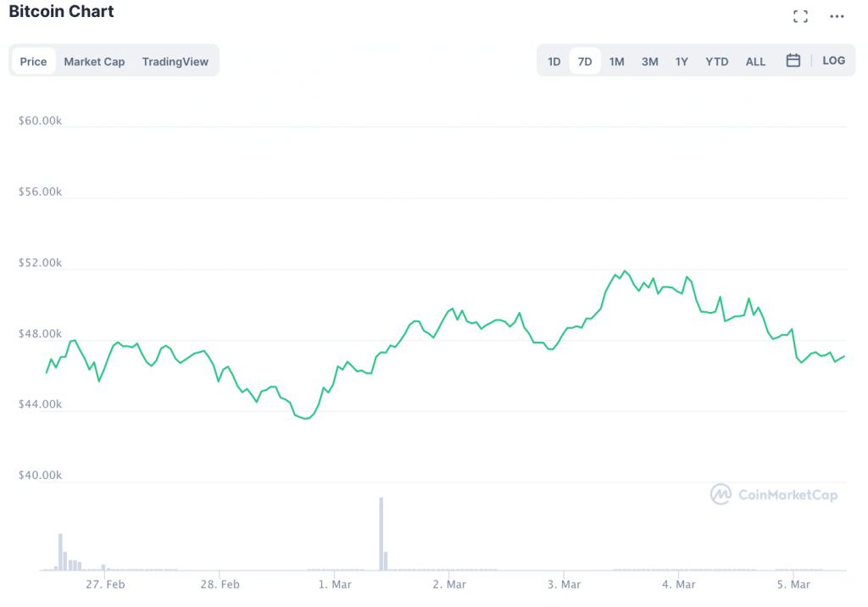The image size is (868, 607).
Task: Open the three-dot more options menu
Action: [x=837, y=16]
